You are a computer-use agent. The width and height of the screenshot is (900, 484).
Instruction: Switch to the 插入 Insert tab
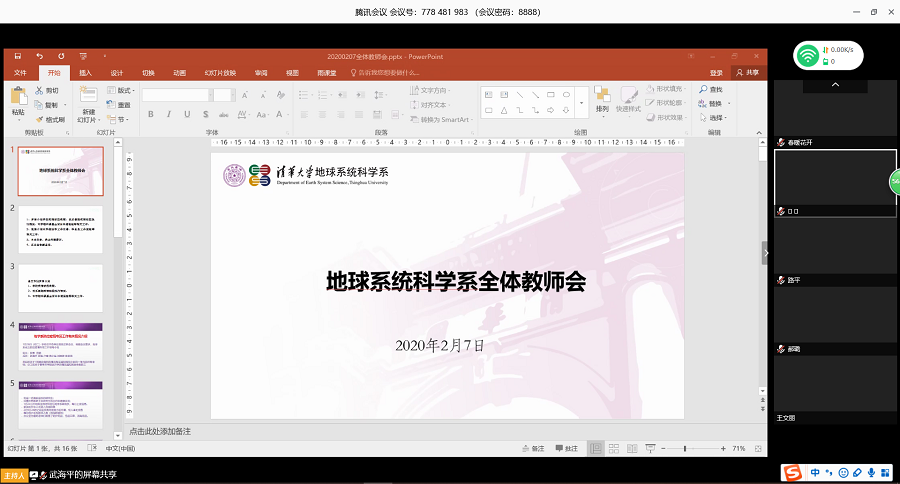pyautogui.click(x=86, y=73)
